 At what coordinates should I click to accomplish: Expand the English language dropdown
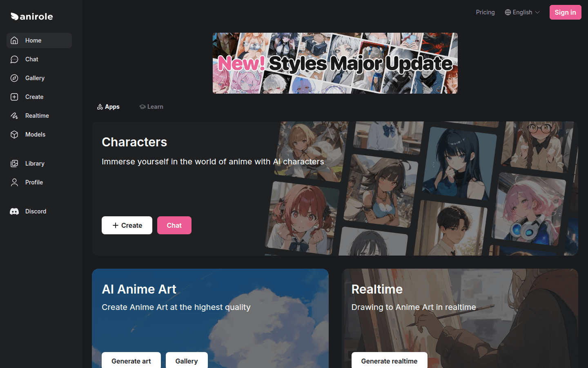pos(522,12)
